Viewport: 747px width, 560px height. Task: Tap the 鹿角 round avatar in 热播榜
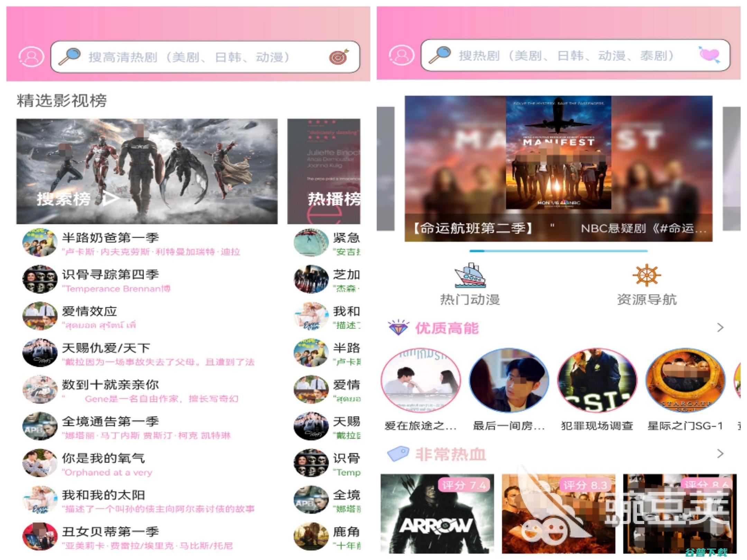pyautogui.click(x=311, y=536)
